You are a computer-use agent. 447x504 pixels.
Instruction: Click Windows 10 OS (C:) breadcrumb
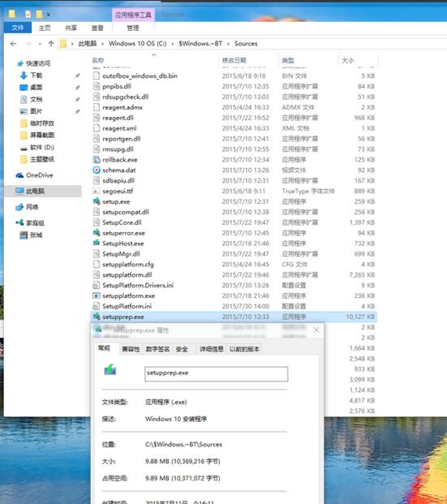click(138, 44)
